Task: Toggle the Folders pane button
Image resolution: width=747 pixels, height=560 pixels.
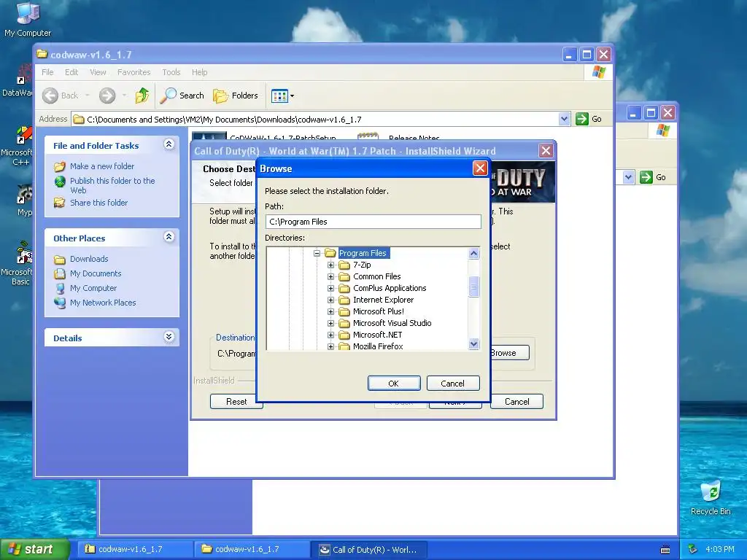Action: [x=236, y=96]
